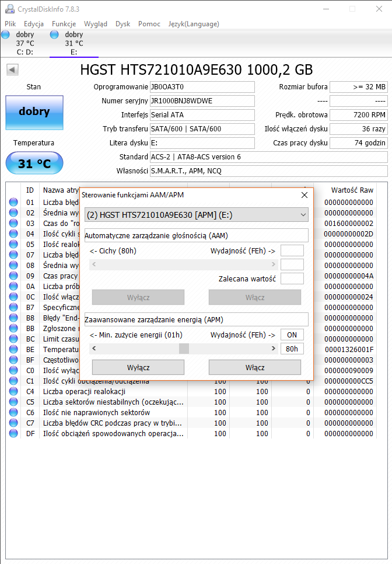This screenshot has width=392, height=564.
Task: Click the APM value field 80h
Action: [x=292, y=349]
